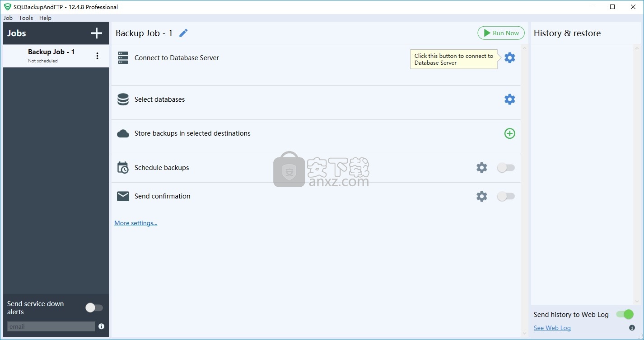Click Store backups in selected destinations label

coord(192,133)
